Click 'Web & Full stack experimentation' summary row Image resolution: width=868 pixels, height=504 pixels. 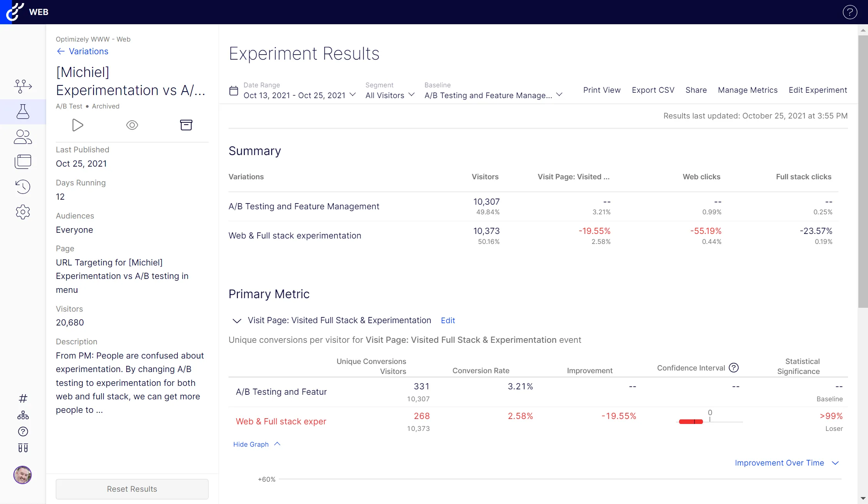point(533,236)
